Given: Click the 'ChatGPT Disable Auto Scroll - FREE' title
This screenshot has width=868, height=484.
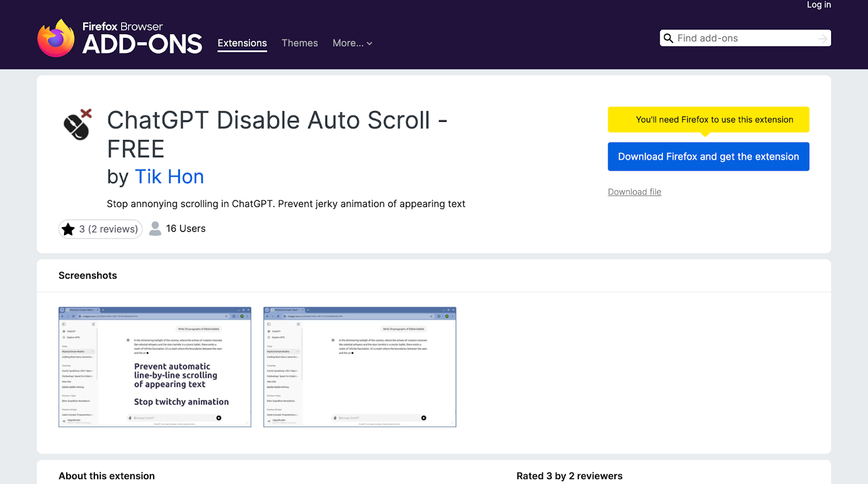Looking at the screenshot, I should click(x=277, y=134).
